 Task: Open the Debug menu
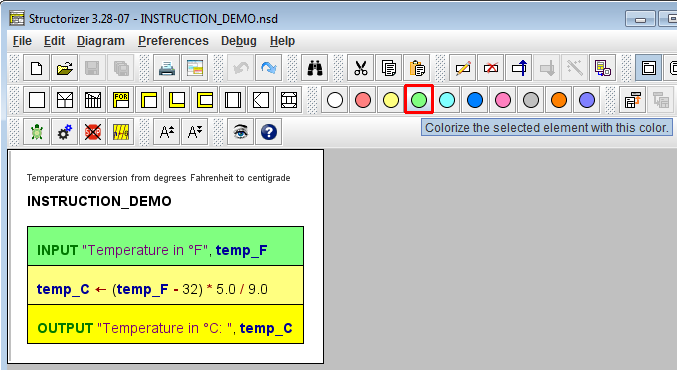click(239, 41)
